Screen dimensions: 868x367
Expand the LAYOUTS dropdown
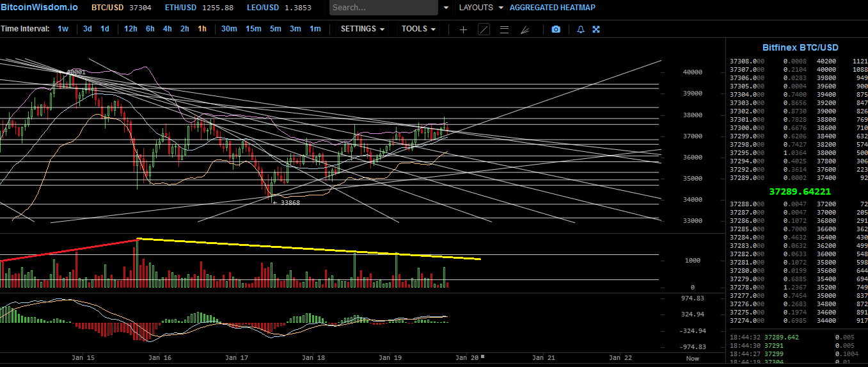pos(481,8)
